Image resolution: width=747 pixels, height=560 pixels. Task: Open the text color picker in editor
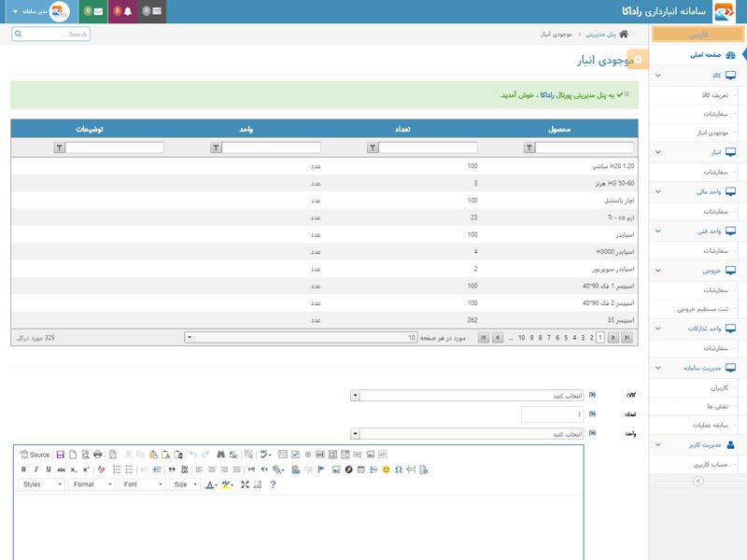[211, 484]
